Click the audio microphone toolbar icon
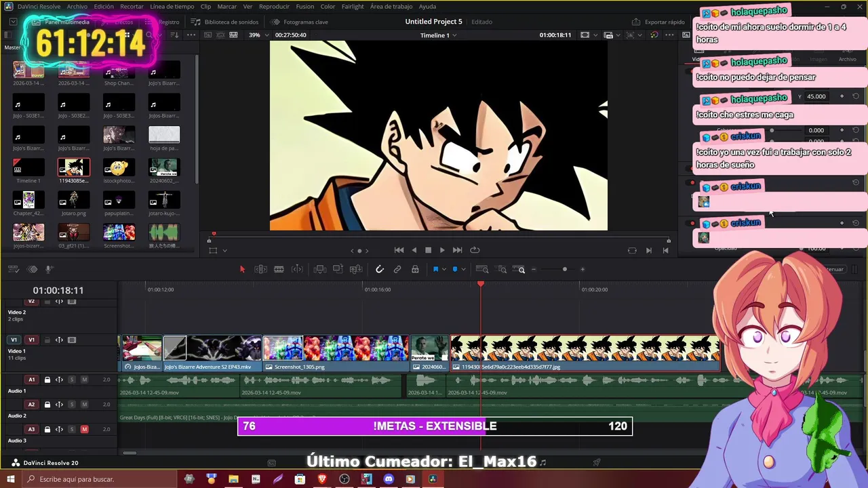Screen dimensions: 868x488 [49, 270]
